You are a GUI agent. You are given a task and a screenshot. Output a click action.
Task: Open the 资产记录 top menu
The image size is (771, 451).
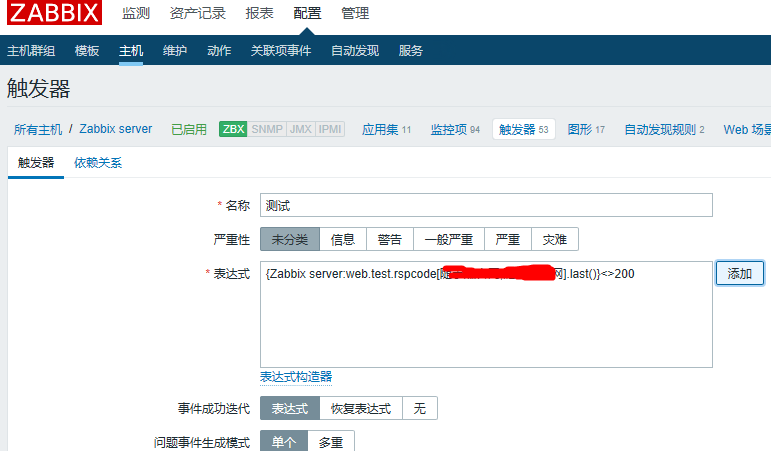197,13
